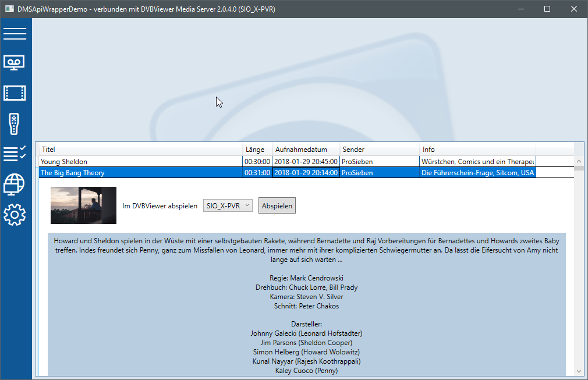Select The Big Bang Theory recording row
The width and height of the screenshot is (588, 380).
[x=140, y=173]
